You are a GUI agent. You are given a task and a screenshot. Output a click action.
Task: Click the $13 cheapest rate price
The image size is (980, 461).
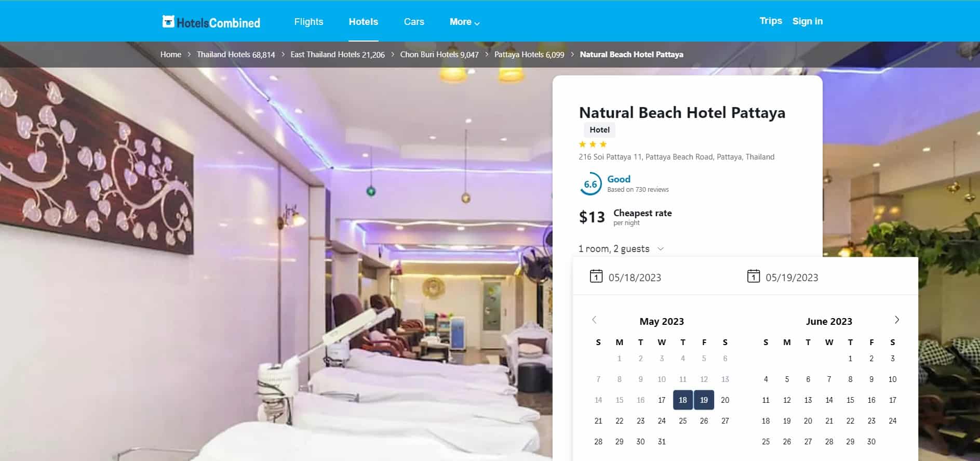(592, 217)
